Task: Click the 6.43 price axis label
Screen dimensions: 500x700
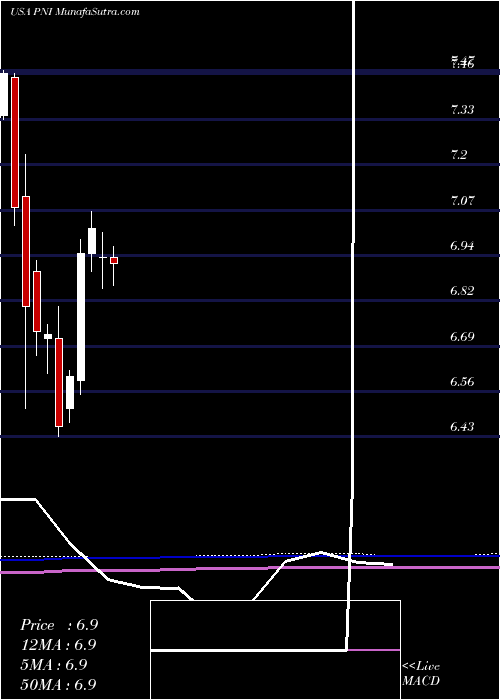Action: [462, 427]
